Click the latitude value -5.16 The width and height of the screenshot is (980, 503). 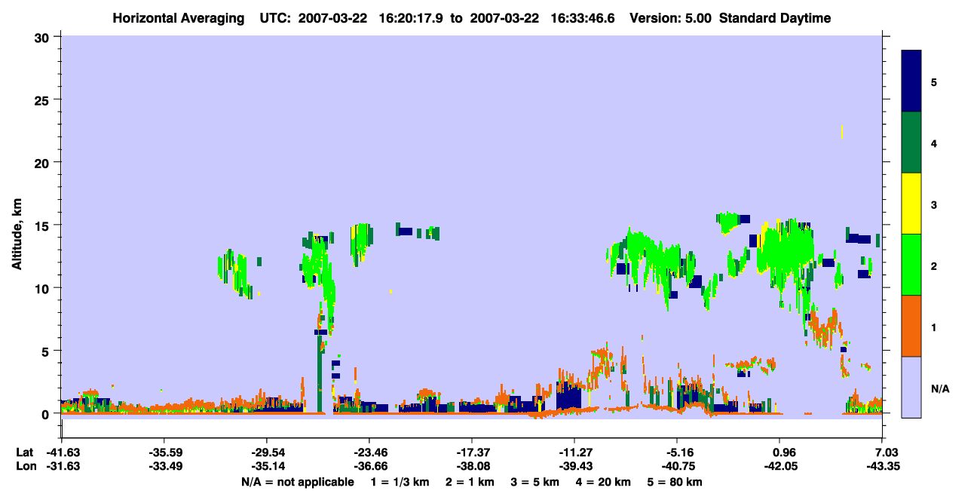677,452
